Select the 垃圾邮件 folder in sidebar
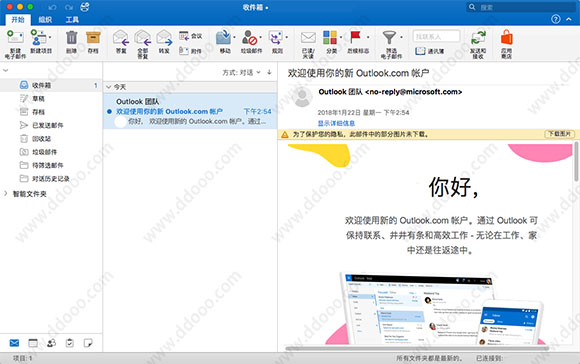Screen dimensions: 580x364 pos(51,152)
